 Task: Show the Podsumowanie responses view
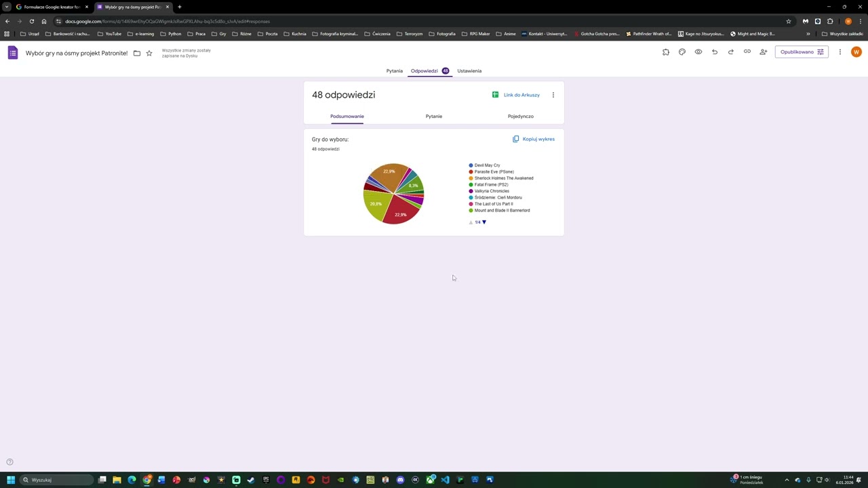(347, 116)
